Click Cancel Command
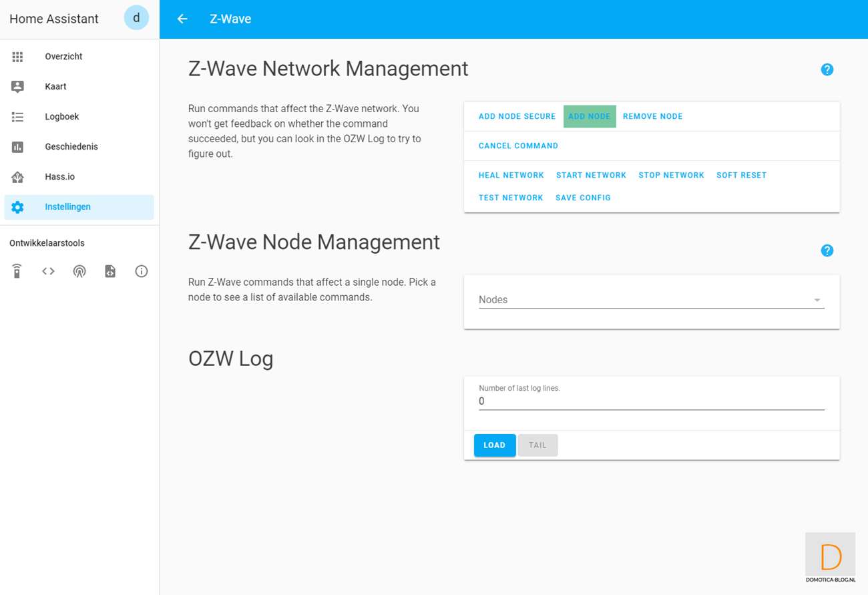The image size is (868, 595). click(x=518, y=146)
